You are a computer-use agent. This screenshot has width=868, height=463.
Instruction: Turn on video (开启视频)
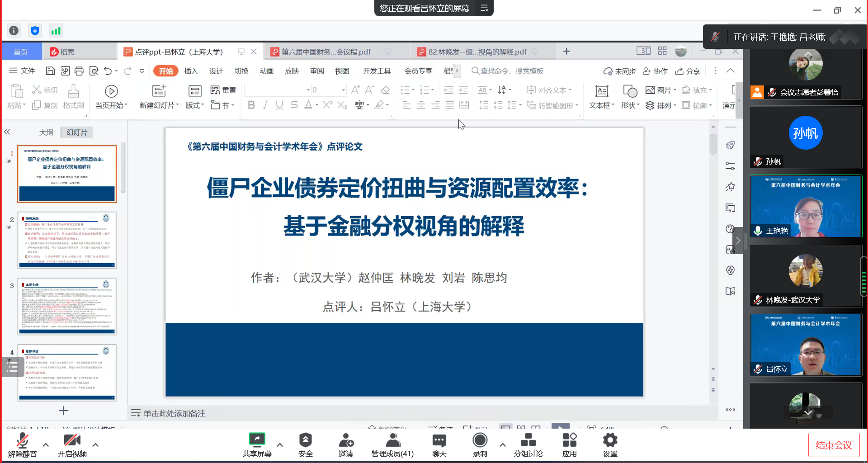point(72,441)
